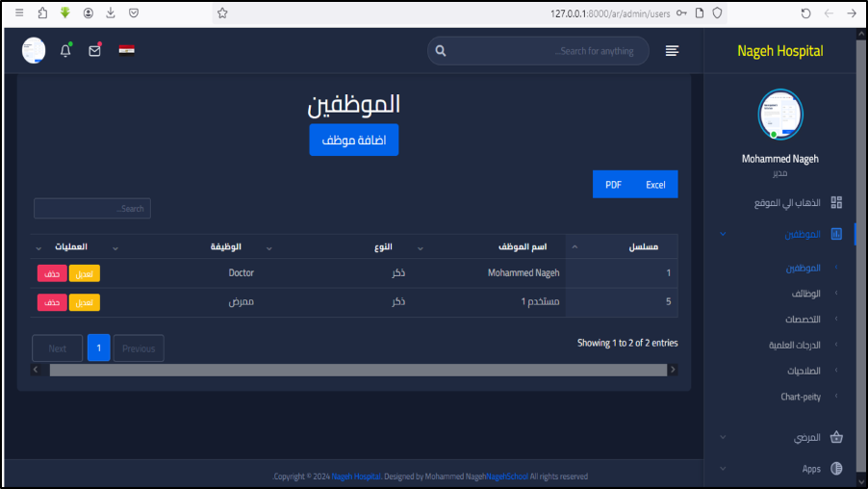Screen dimensions: 868x489
Task: Open the mail envelope icon
Action: (94, 51)
